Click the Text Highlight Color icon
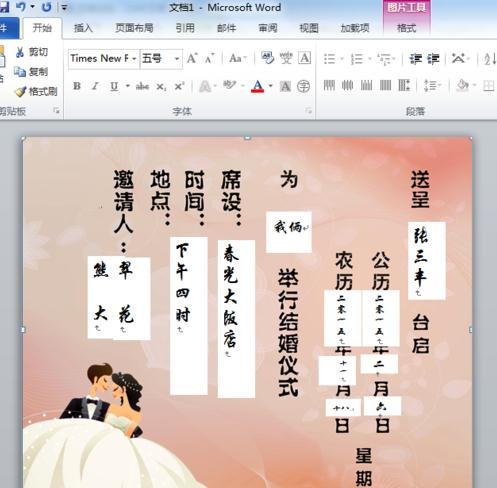The width and height of the screenshot is (497, 488). [x=229, y=86]
